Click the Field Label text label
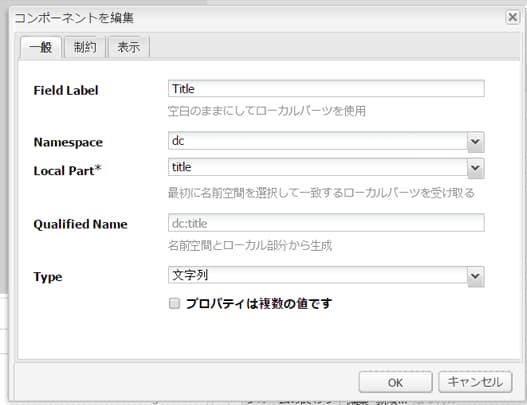 66,90
